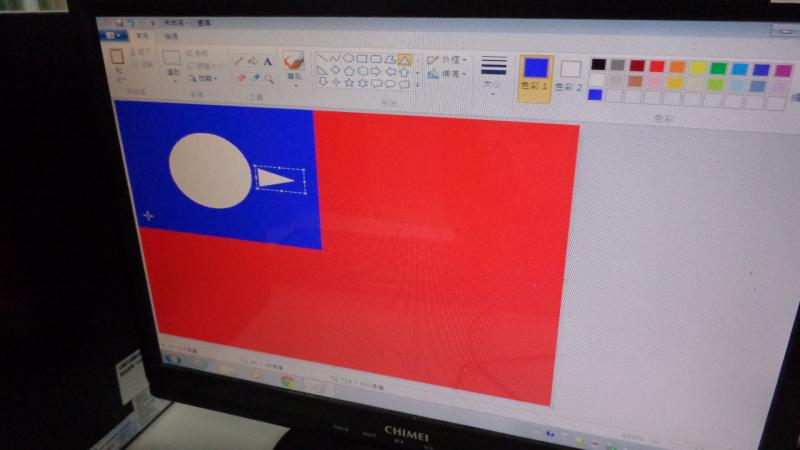The image size is (800, 450).
Task: Choose the Down arrow shape
Action: (x=322, y=81)
